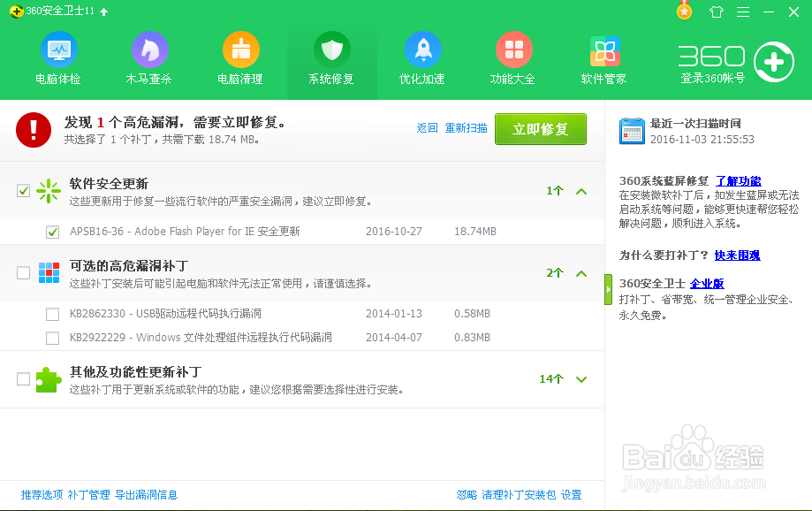Select the KB2922229 Windows 文件处理组件 row text
Screen dimensions: 812x511
(201, 338)
